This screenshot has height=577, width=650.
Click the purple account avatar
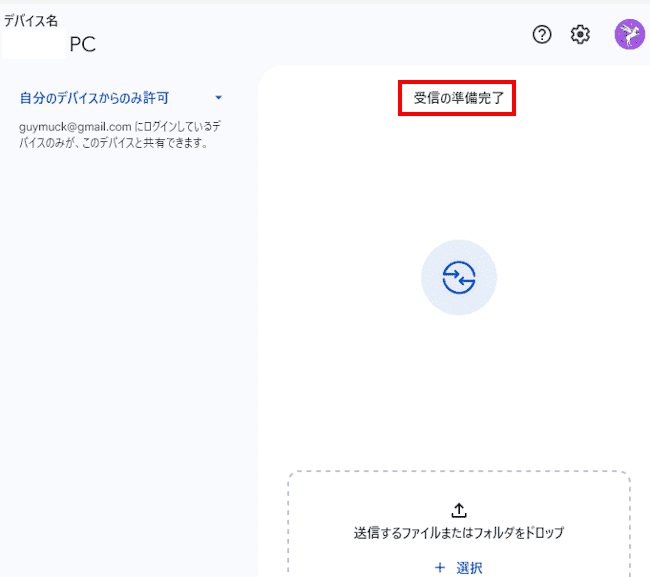[630, 34]
